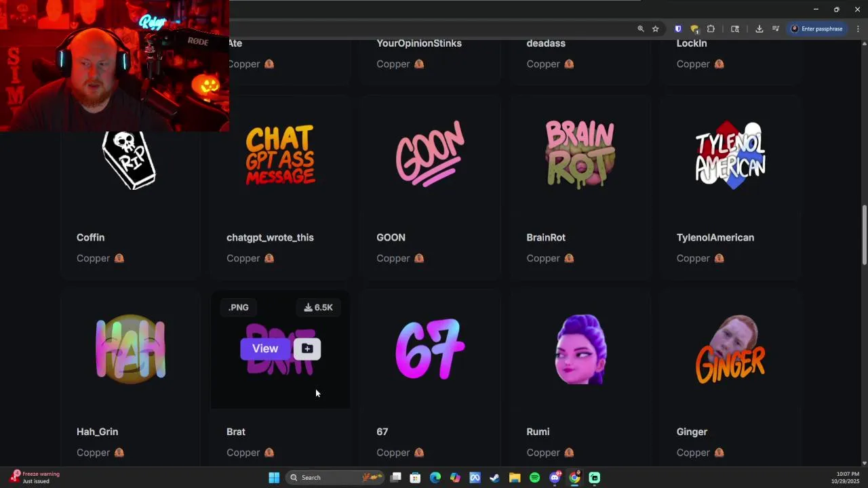Click Copper author under GOON
Image resolution: width=868 pixels, height=488 pixels.
[x=393, y=258]
